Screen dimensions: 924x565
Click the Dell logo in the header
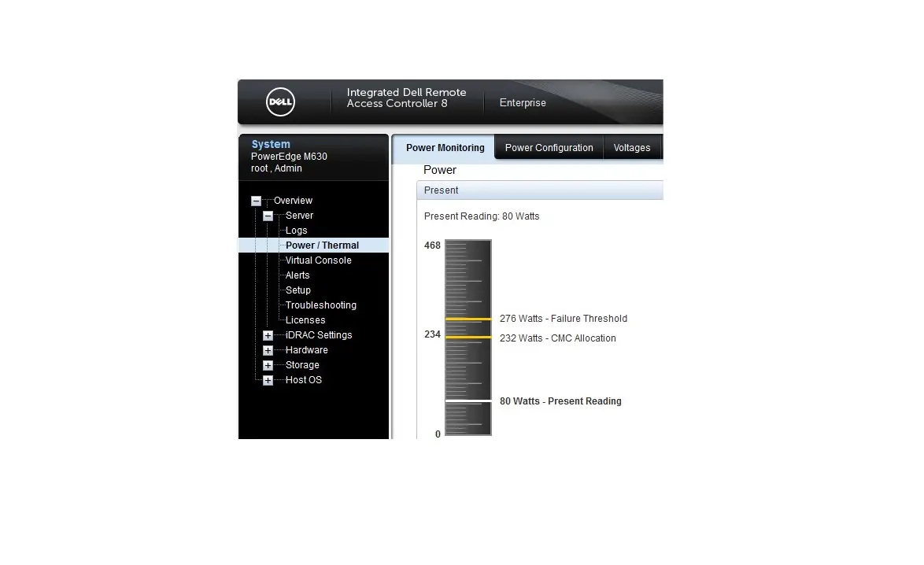point(282,102)
